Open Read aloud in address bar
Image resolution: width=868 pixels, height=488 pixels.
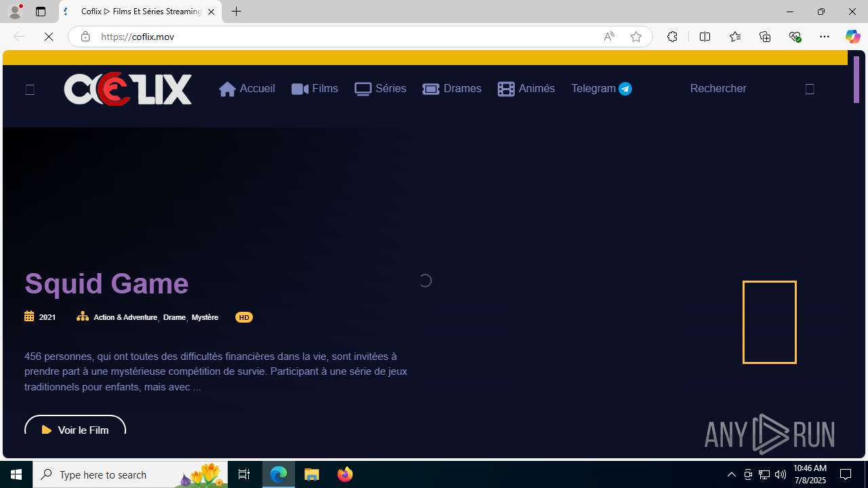(609, 37)
